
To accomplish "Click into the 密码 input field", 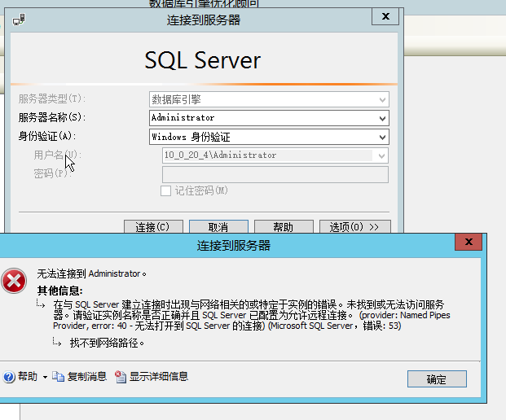I will pyautogui.click(x=275, y=175).
